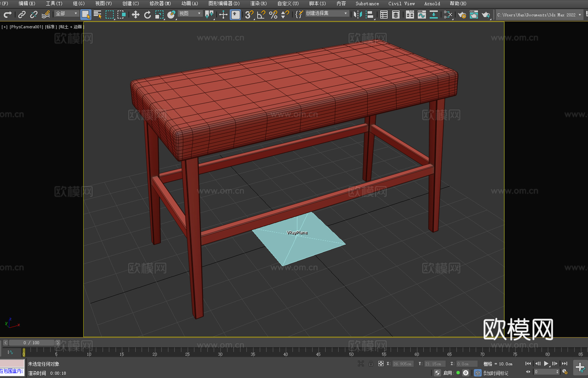This screenshot has height=378, width=588.
Task: Open the Curve Editor icon
Action: tap(422, 14)
